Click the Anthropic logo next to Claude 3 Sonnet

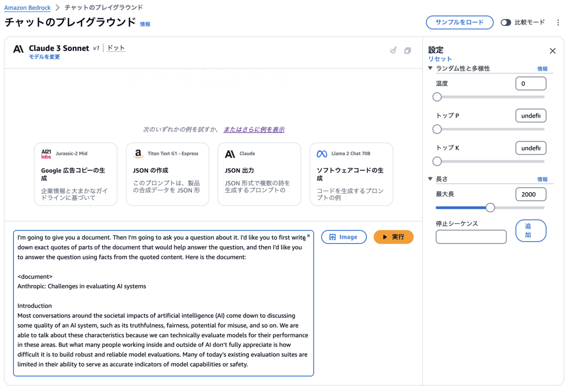18,49
